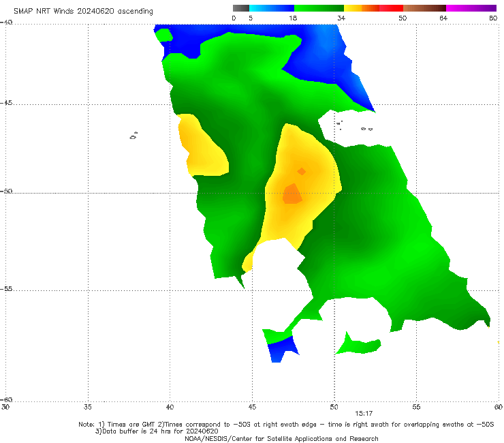This screenshot has width=504, height=443.
Task: Click the latitude axis label '-45'
Action: click(x=6, y=103)
